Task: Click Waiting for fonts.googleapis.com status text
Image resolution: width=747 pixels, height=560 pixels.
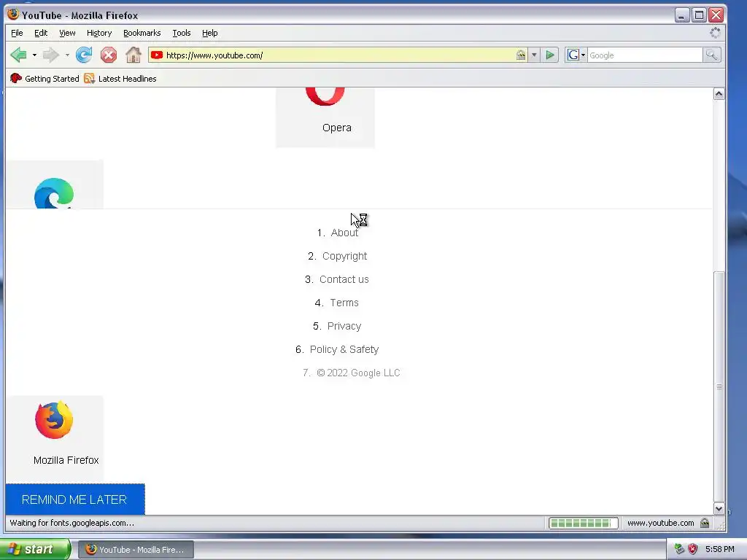Action: click(72, 523)
